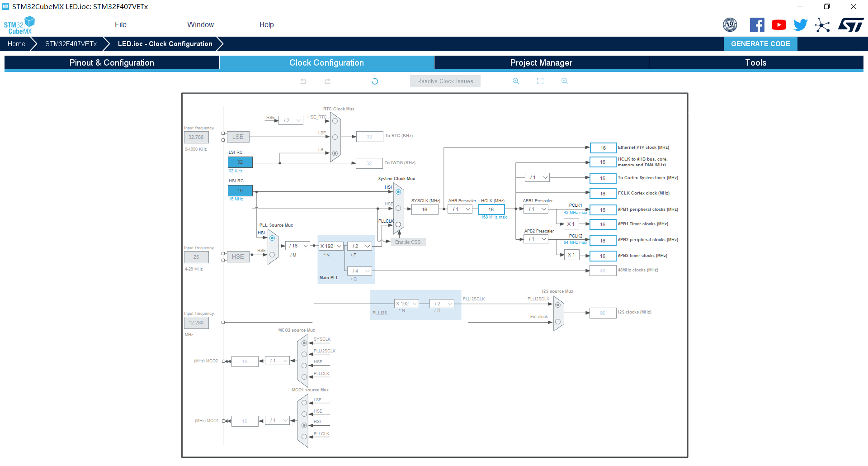
Task: Go to Home breadcrumb
Action: [16, 44]
